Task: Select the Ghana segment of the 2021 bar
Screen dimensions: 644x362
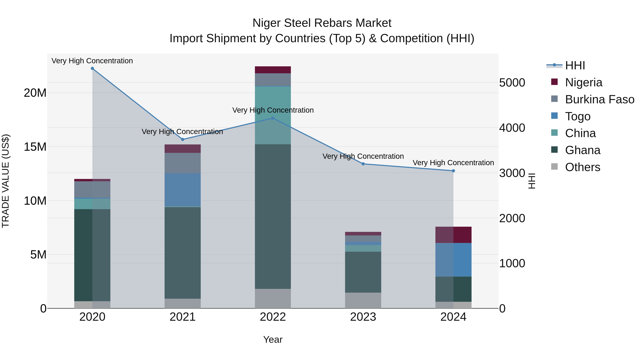Action: tap(182, 253)
